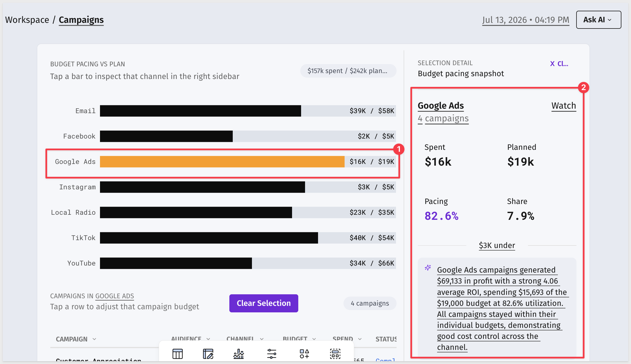Image resolution: width=631 pixels, height=364 pixels.
Task: Open the table view icon in bottom toolbar
Action: pos(178,354)
